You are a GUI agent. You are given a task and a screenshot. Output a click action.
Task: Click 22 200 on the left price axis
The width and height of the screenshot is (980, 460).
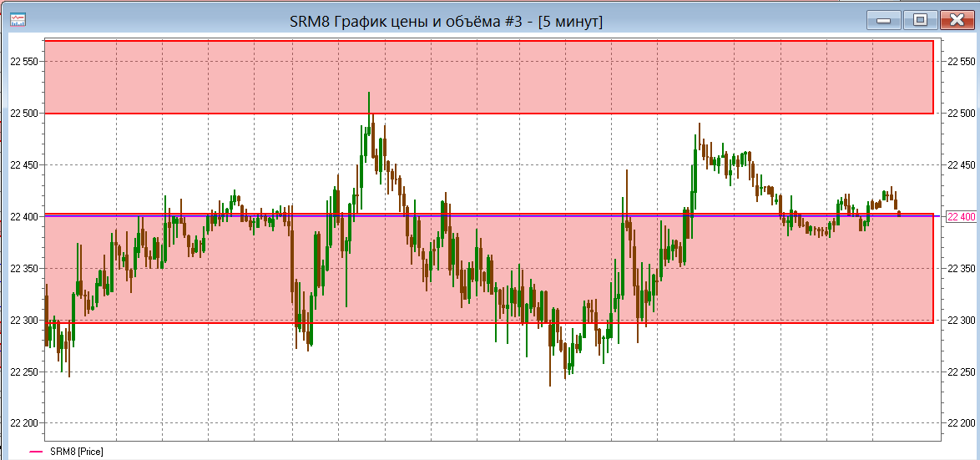(24, 424)
